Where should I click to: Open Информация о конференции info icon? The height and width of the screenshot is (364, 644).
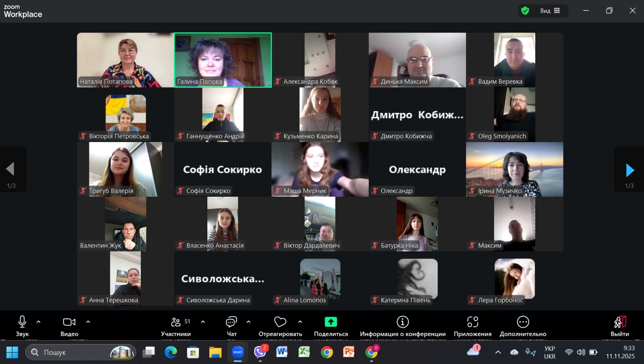(x=402, y=322)
